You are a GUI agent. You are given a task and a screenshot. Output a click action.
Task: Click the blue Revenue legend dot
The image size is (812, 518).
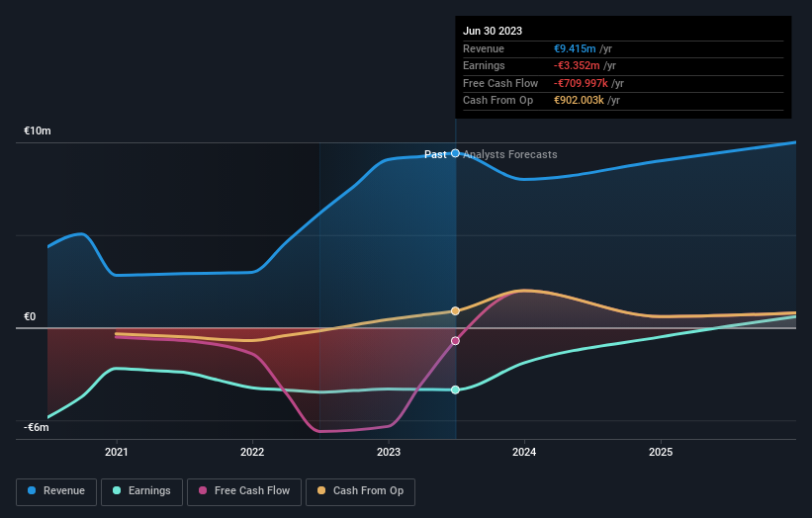click(32, 490)
